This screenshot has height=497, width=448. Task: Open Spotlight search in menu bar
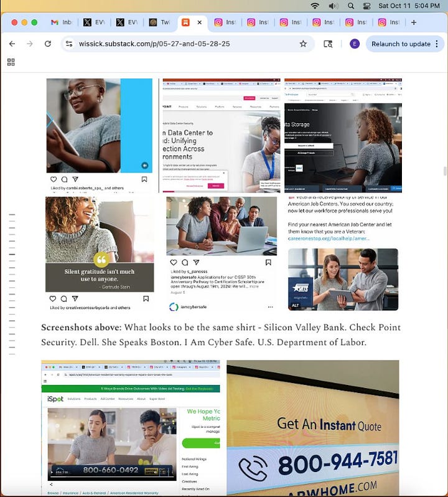pos(351,6)
